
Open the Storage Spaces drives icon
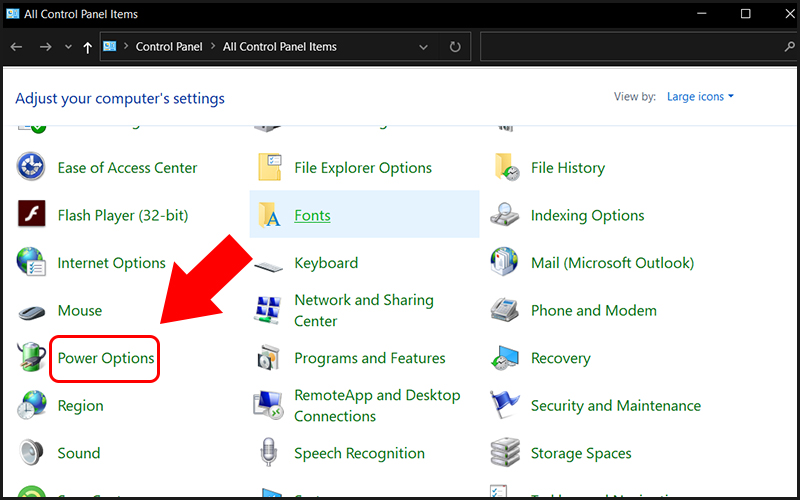point(505,452)
